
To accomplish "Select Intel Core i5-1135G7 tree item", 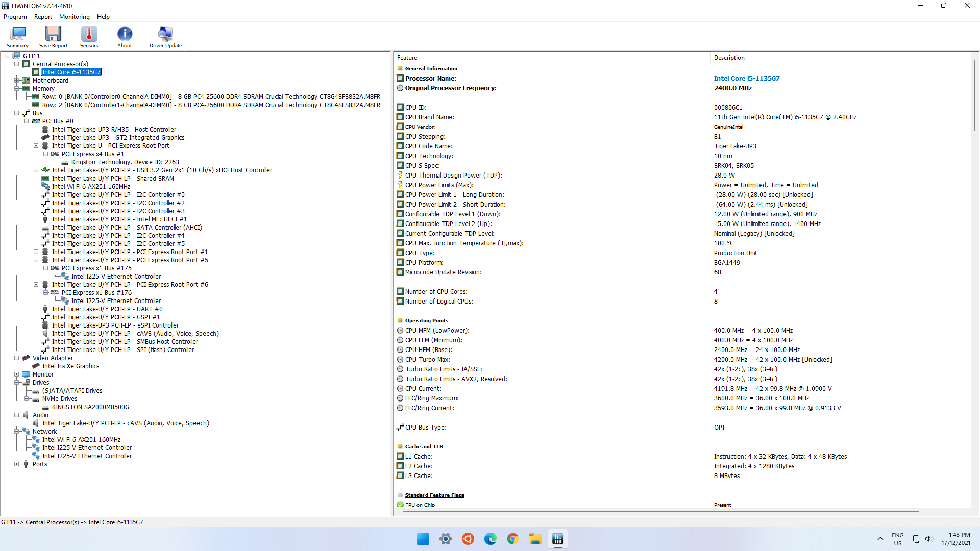I will coord(71,72).
